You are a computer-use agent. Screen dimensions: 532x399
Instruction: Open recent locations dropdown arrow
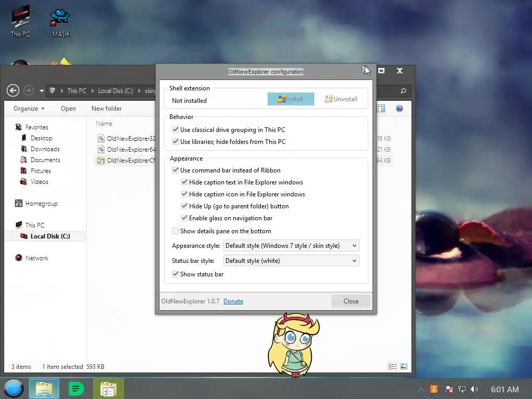[x=42, y=91]
